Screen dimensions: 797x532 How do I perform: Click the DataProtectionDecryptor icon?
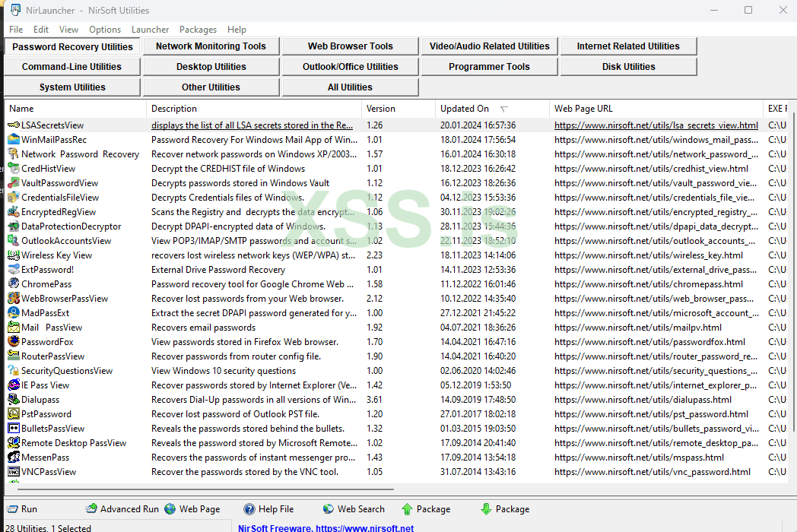pyautogui.click(x=14, y=226)
